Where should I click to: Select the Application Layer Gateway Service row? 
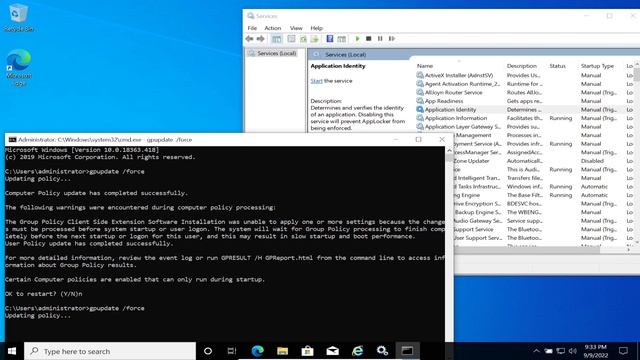[x=524, y=127]
